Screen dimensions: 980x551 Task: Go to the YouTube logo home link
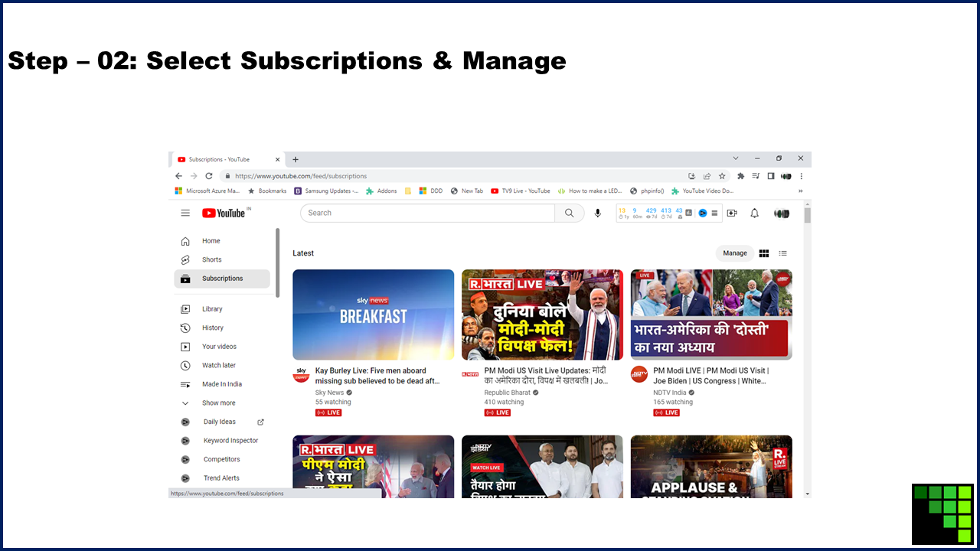tap(224, 213)
